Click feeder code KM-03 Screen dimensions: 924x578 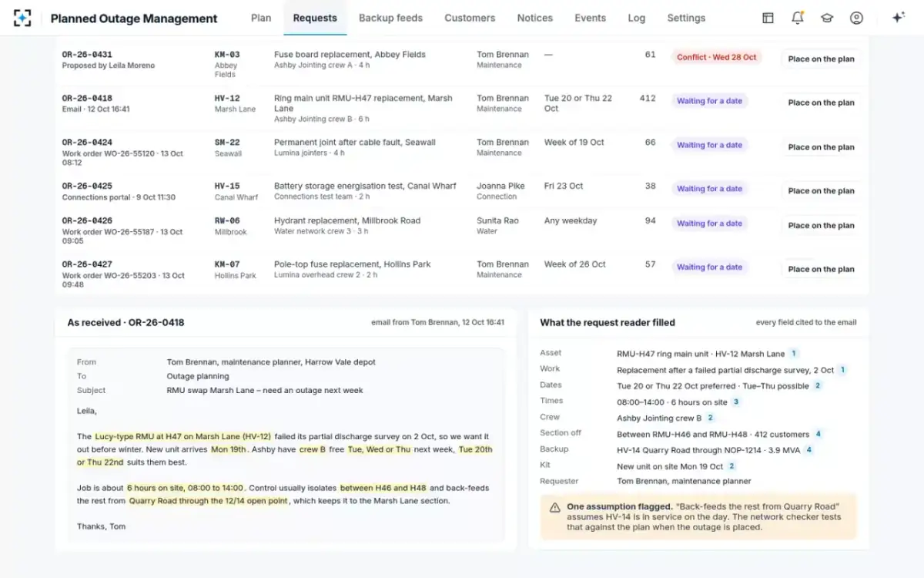point(227,55)
